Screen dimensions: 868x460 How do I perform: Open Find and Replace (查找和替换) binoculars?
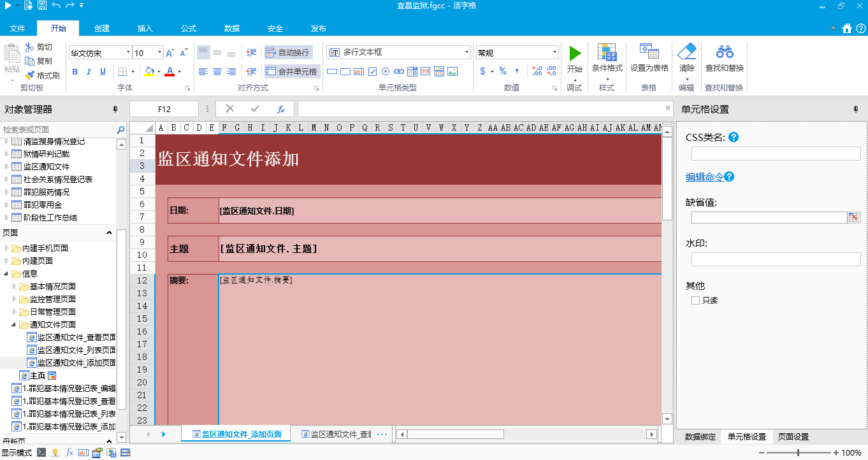point(724,53)
